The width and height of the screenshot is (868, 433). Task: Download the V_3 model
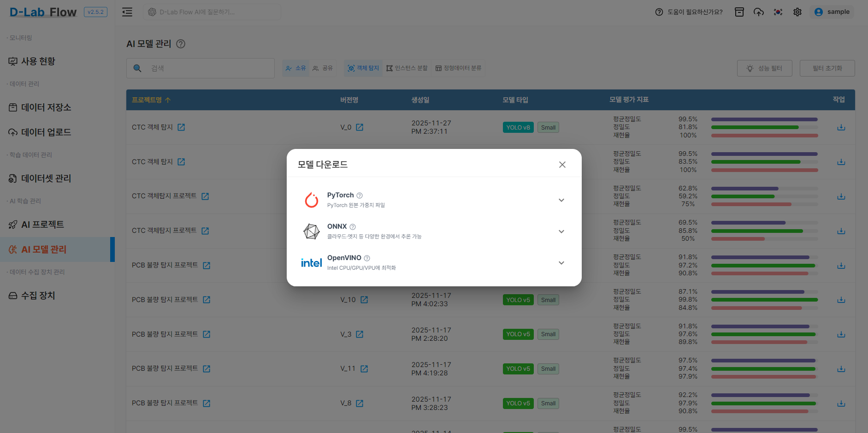click(841, 334)
